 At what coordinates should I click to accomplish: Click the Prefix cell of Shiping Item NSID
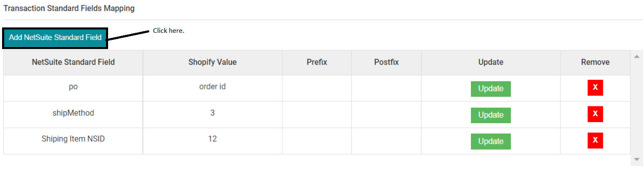pyautogui.click(x=317, y=141)
